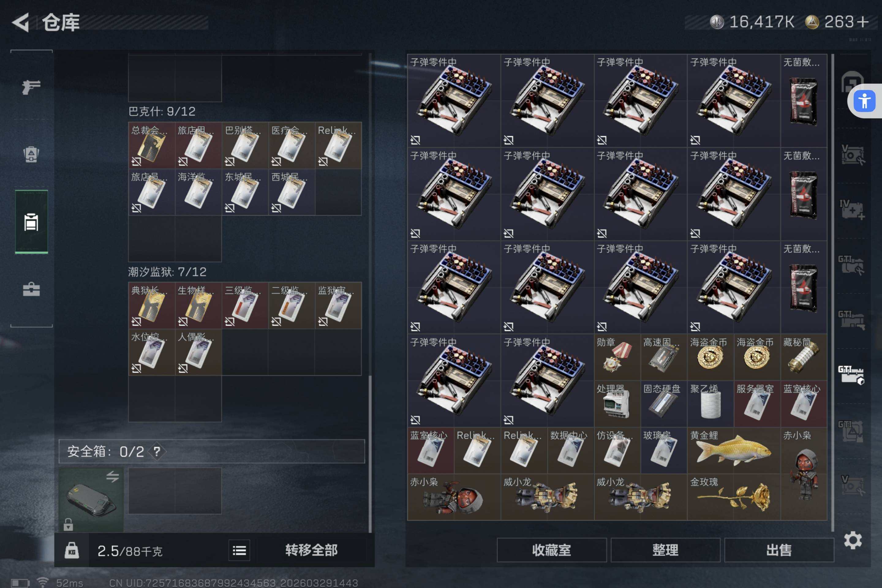Click 转移全部 to transfer all items
This screenshot has height=588, width=882.
point(311,550)
